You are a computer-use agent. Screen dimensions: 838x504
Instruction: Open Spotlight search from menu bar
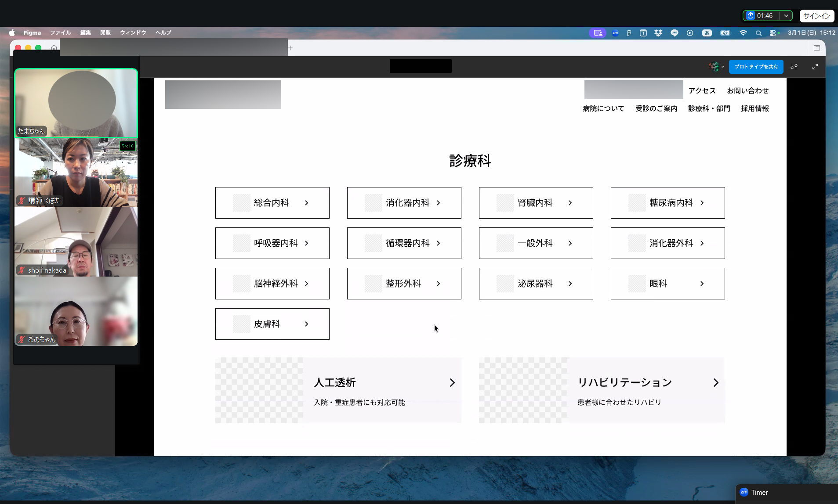[758, 33]
